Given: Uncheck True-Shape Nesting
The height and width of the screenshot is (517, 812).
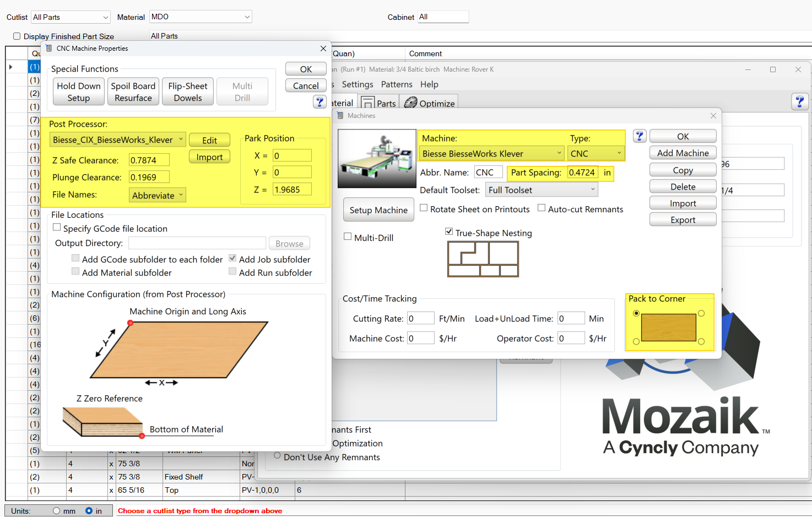Looking at the screenshot, I should click(449, 231).
